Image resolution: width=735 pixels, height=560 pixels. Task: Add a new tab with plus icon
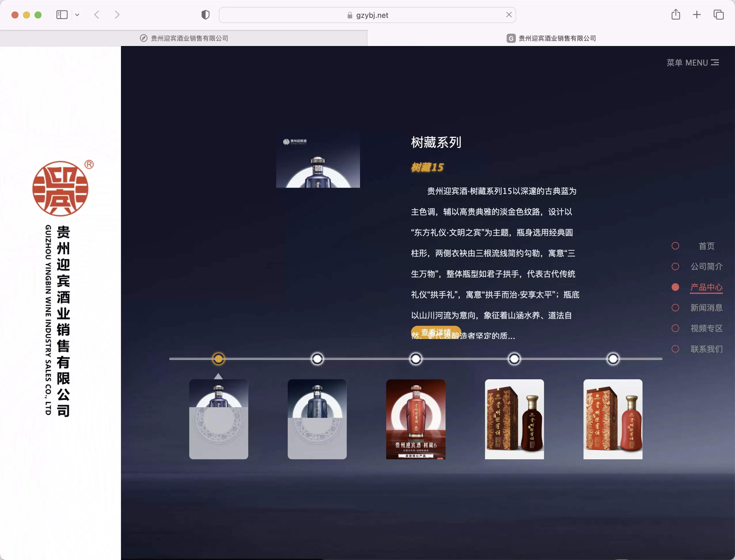(697, 15)
